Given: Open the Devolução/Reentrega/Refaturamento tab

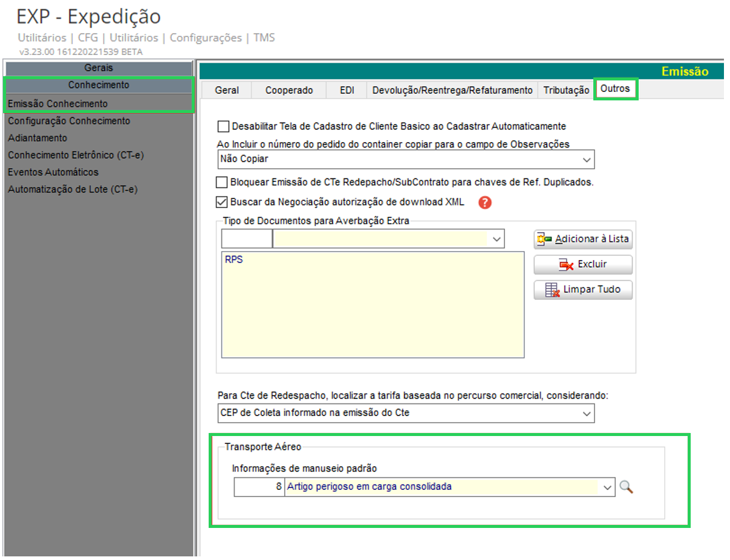Looking at the screenshot, I should pos(452,90).
